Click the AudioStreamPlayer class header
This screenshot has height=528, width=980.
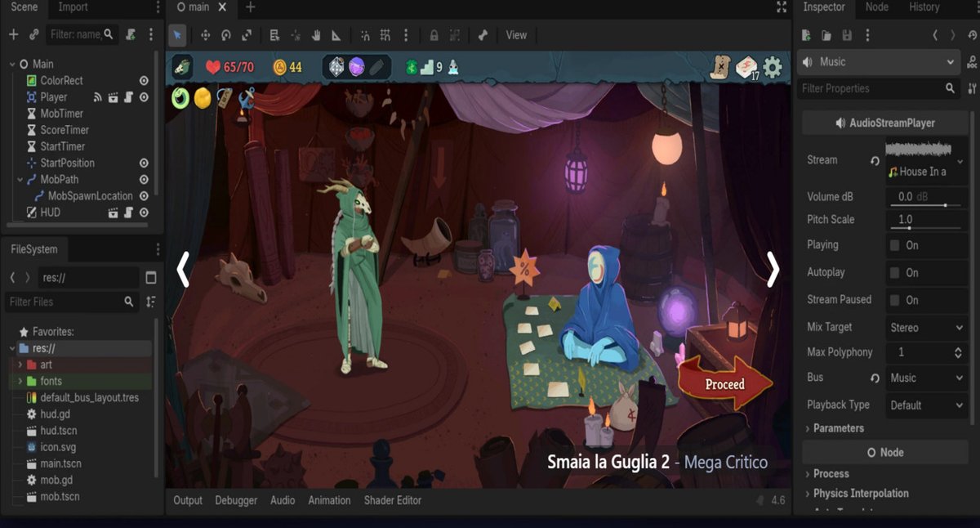pos(884,123)
